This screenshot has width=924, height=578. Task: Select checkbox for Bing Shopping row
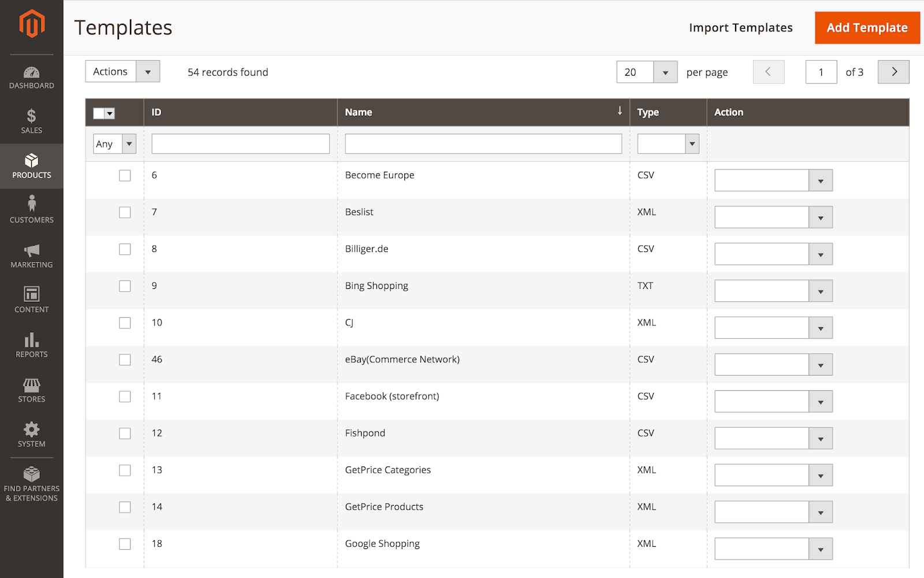[125, 286]
